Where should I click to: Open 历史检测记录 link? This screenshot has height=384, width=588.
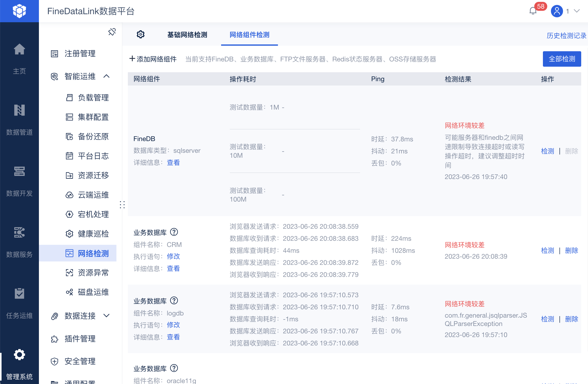[566, 36]
